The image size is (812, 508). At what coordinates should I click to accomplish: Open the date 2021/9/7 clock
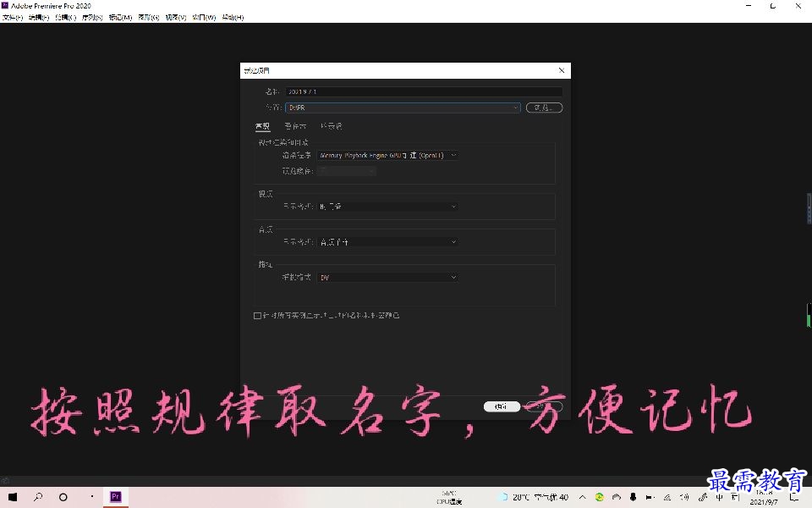(x=764, y=498)
